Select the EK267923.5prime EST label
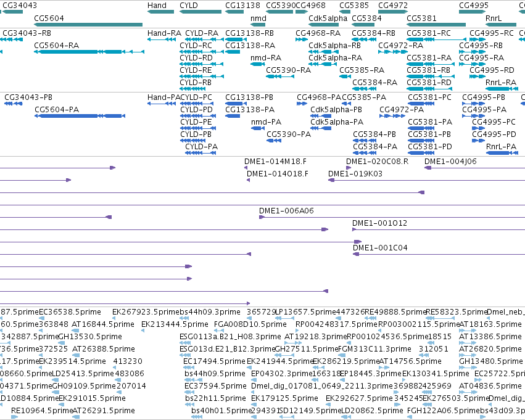 (x=146, y=312)
